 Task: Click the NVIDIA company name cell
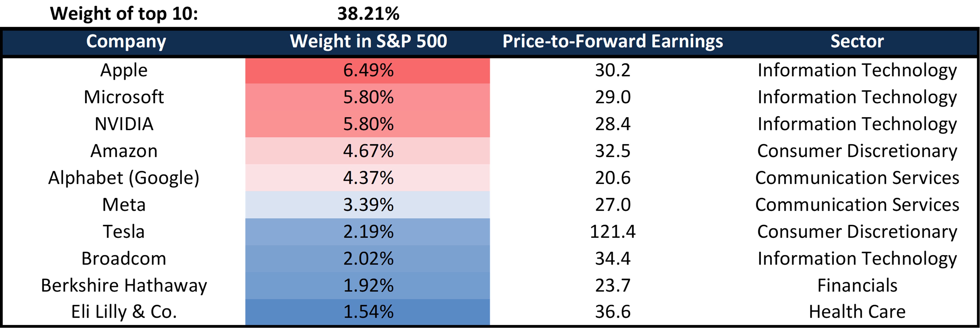tap(124, 124)
